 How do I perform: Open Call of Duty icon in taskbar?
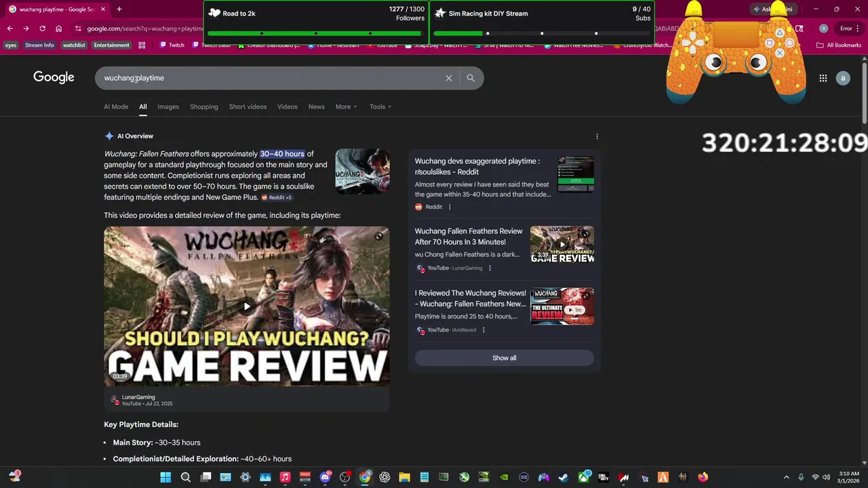[603, 477]
